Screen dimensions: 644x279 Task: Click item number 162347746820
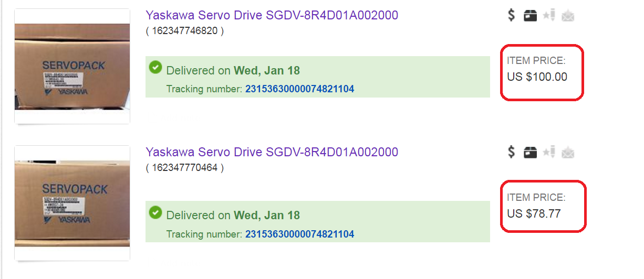tap(184, 31)
